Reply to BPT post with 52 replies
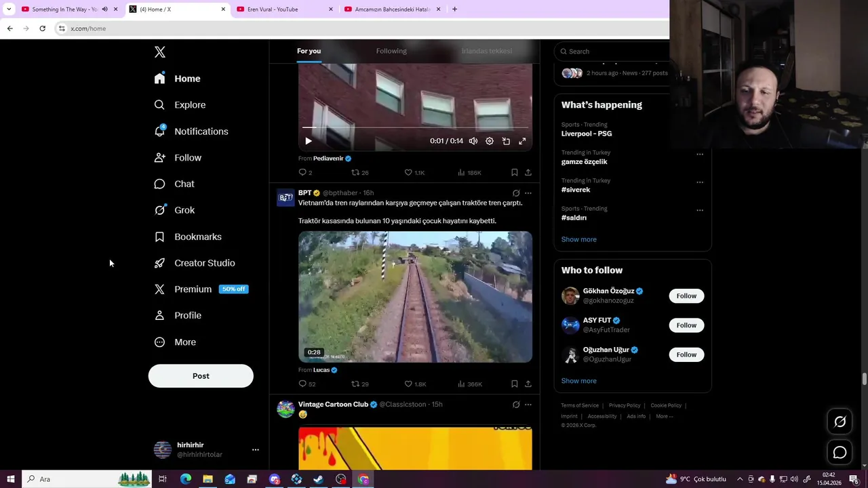Viewport: 868px width, 488px height. [x=307, y=384]
